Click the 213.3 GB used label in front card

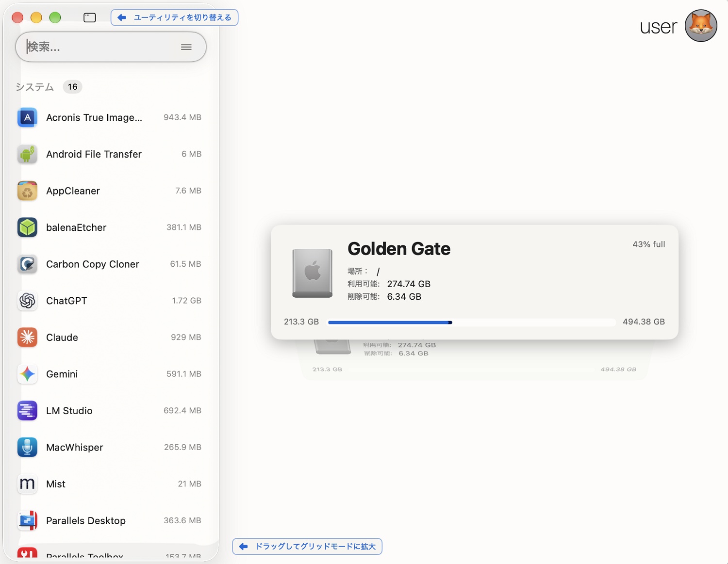(301, 322)
